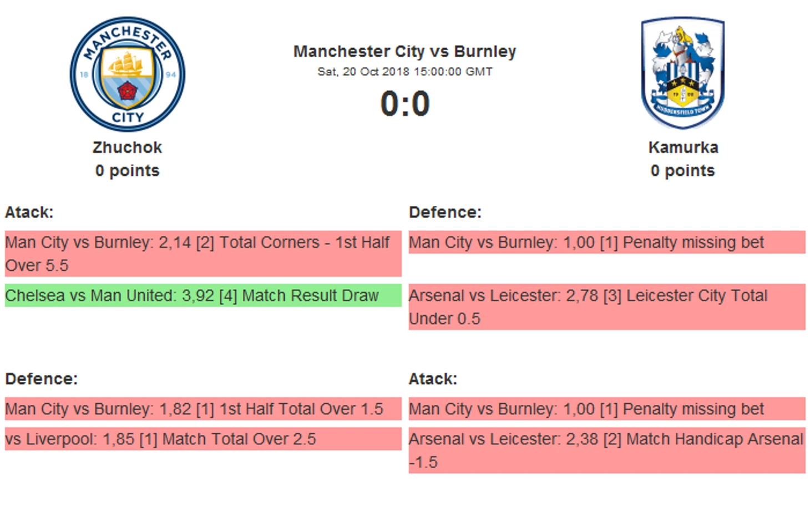Click the 0:0 match score

pyautogui.click(x=405, y=104)
